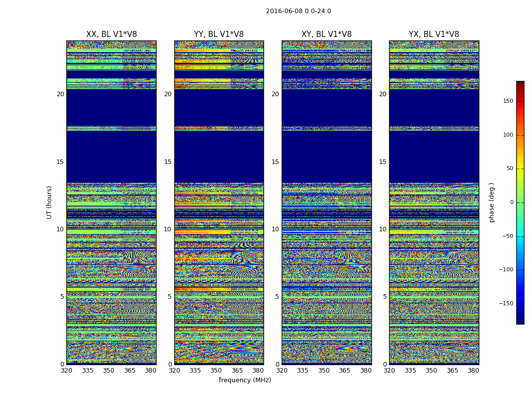Viewport: 532px width, 405px height.
Task: Click the colorbar tick value −100
Action: pyautogui.click(x=506, y=269)
